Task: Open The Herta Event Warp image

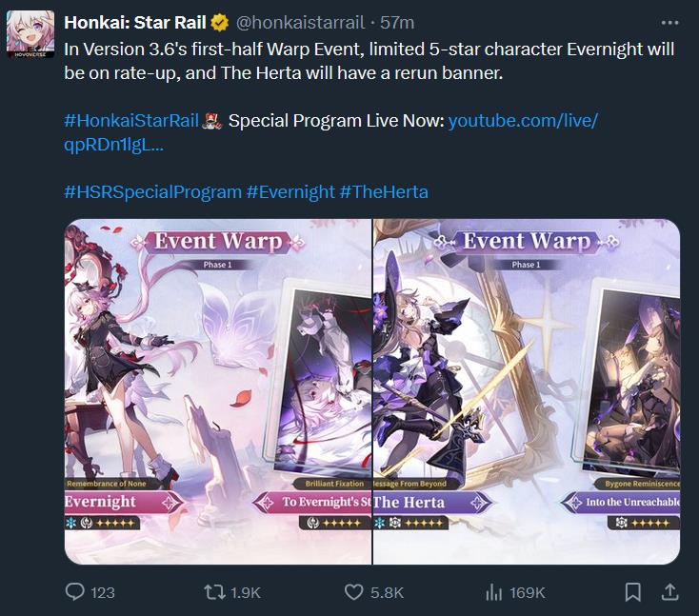Action: (x=527, y=392)
